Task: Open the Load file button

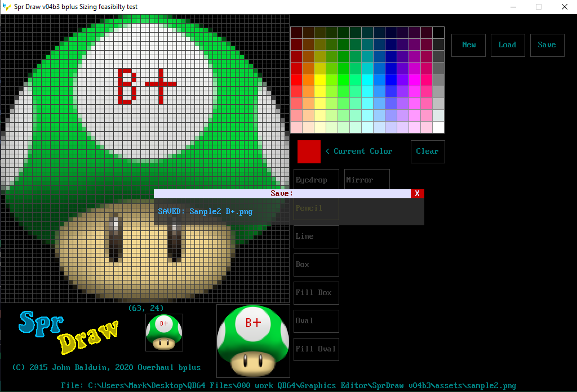Action: [x=508, y=45]
